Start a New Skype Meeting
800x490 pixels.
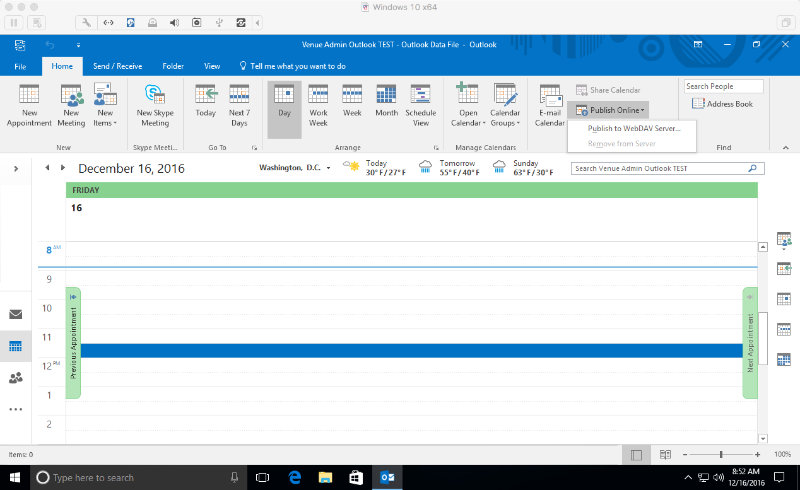point(155,106)
